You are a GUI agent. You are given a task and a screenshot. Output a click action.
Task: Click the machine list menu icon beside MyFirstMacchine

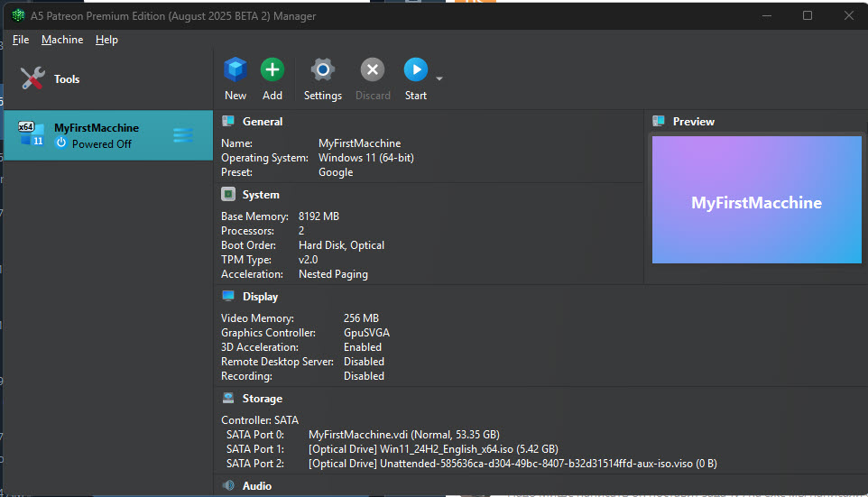click(x=183, y=135)
